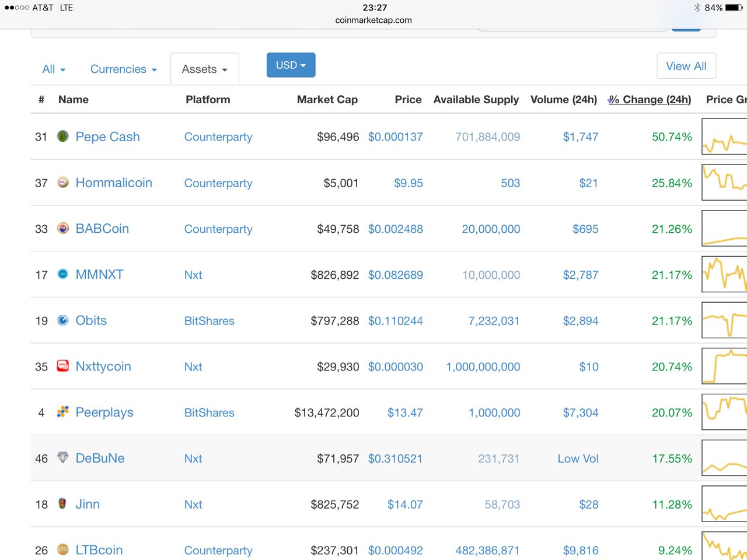Click the DeBuNe diamond icon
Screen dimensions: 747x560
pyautogui.click(x=63, y=458)
